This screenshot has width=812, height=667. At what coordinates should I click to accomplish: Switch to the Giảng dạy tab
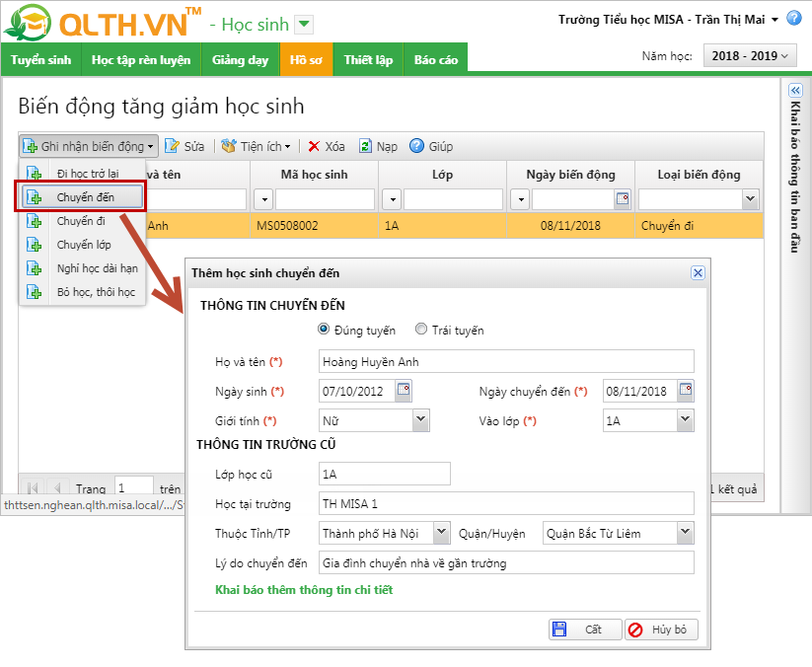pos(241,59)
